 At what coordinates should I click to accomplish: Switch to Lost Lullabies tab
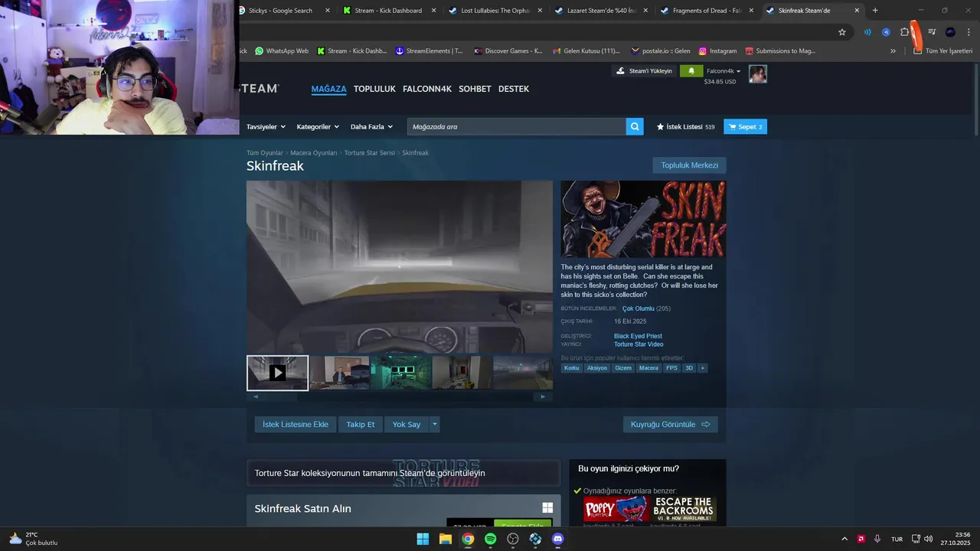tap(495, 11)
